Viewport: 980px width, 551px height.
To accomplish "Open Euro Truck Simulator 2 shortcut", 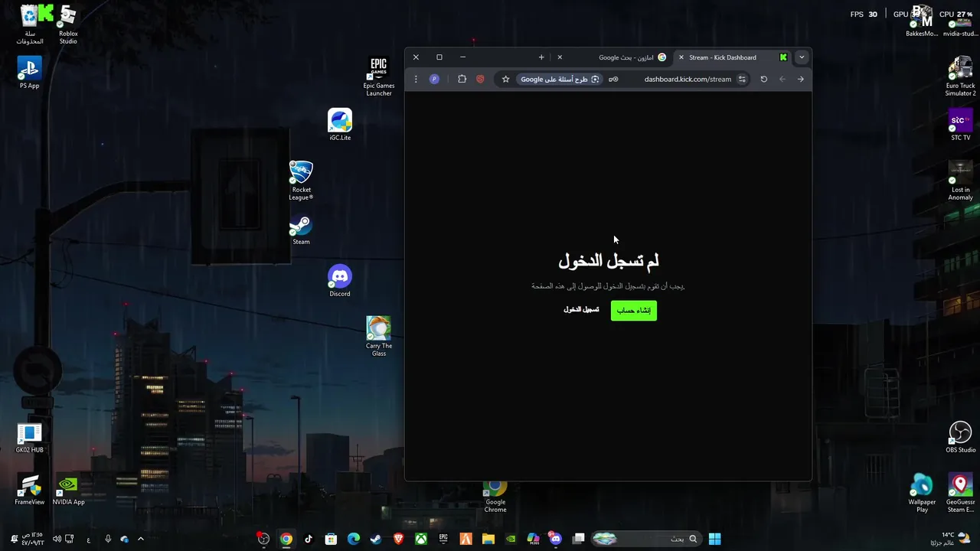I will [x=960, y=77].
